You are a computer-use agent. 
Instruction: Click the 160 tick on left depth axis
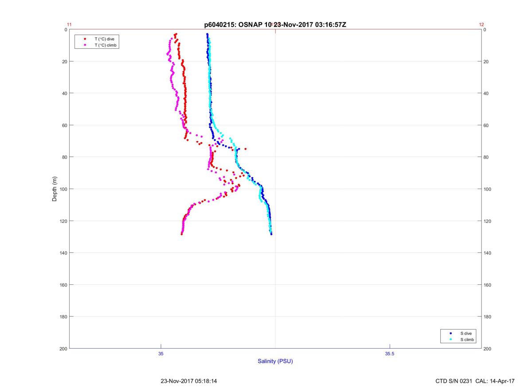63,285
